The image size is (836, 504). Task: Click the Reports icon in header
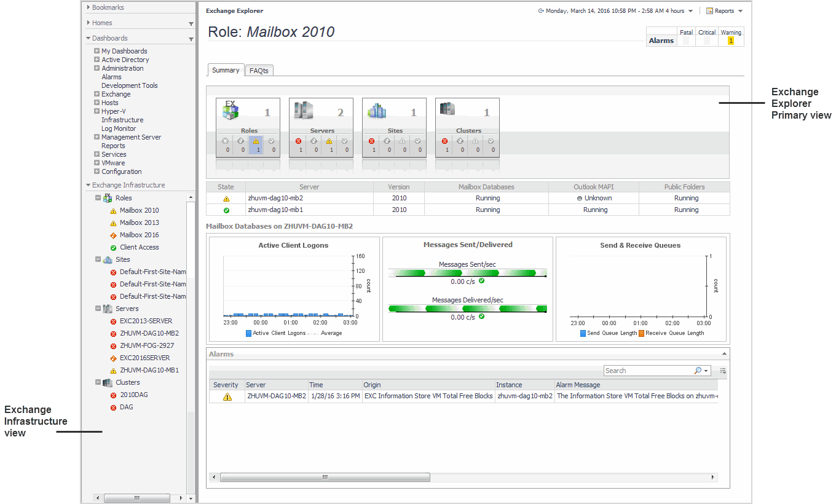[x=709, y=11]
